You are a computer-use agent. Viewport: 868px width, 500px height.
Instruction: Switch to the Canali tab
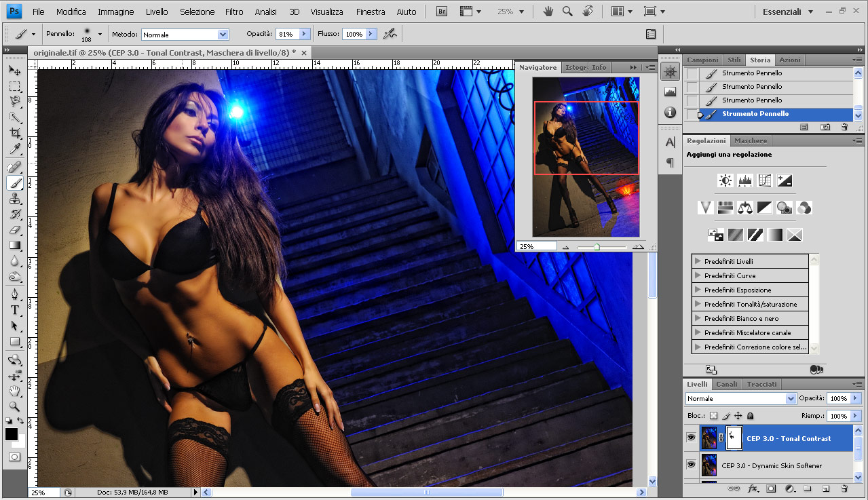pos(727,384)
